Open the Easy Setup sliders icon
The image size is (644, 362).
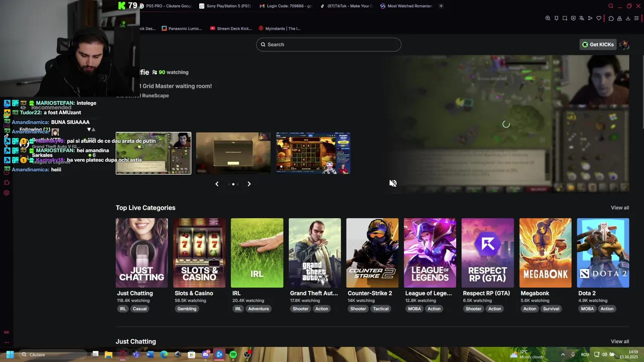(636, 18)
